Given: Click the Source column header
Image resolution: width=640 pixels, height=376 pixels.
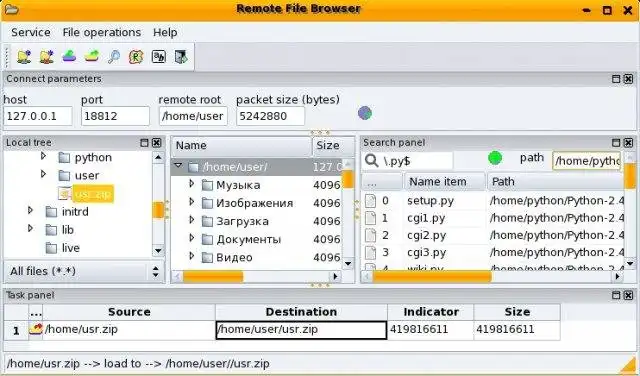Looking at the screenshot, I should pyautogui.click(x=129, y=312).
